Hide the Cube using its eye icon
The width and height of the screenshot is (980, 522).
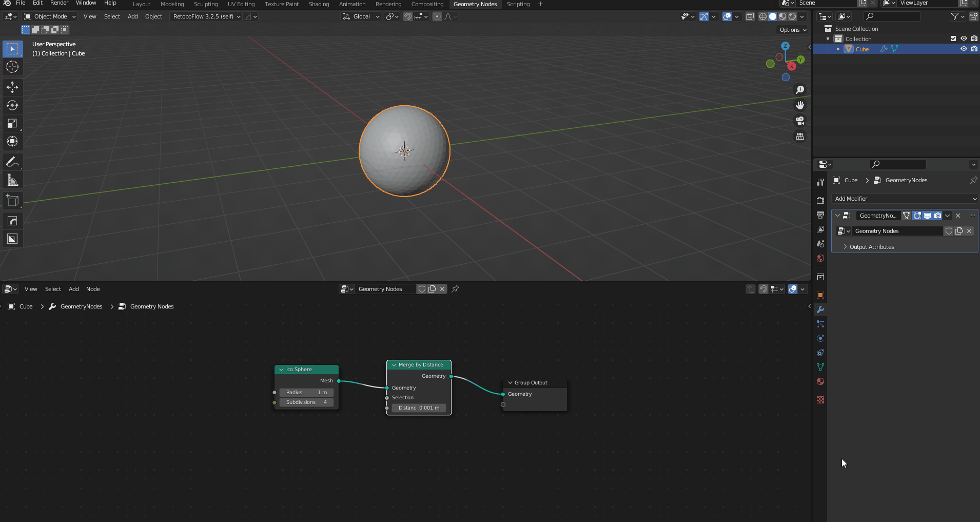click(964, 49)
